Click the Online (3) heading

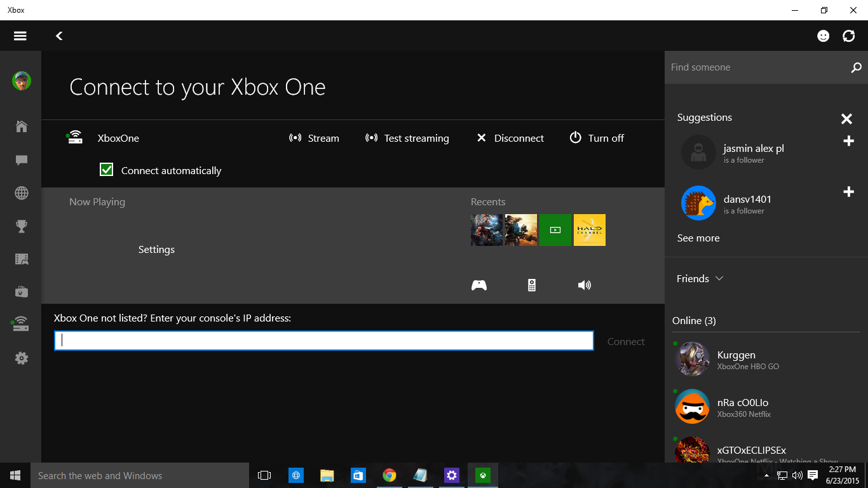tap(694, 321)
